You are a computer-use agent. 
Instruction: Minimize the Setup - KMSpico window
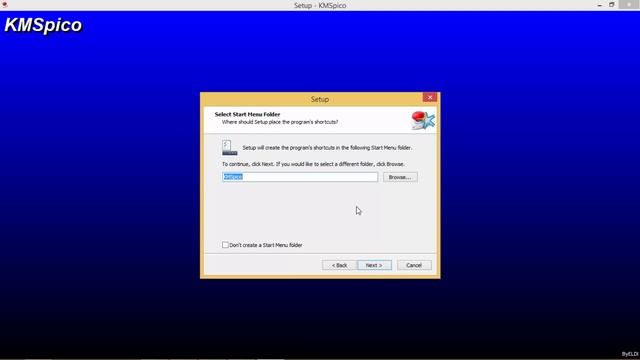(x=600, y=5)
